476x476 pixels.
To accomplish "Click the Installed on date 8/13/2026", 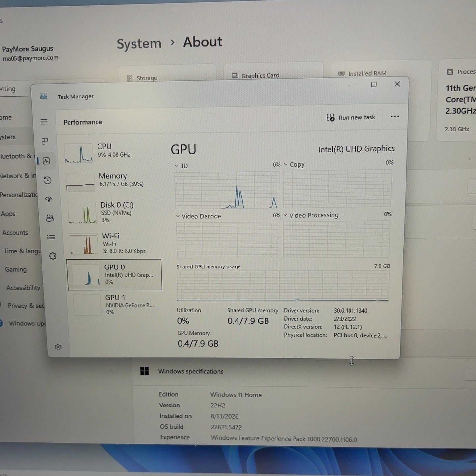I will [x=224, y=416].
